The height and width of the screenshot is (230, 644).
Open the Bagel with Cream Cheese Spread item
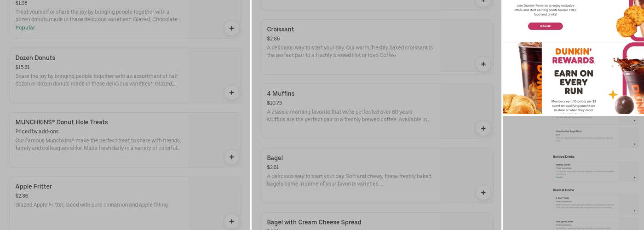(x=314, y=222)
